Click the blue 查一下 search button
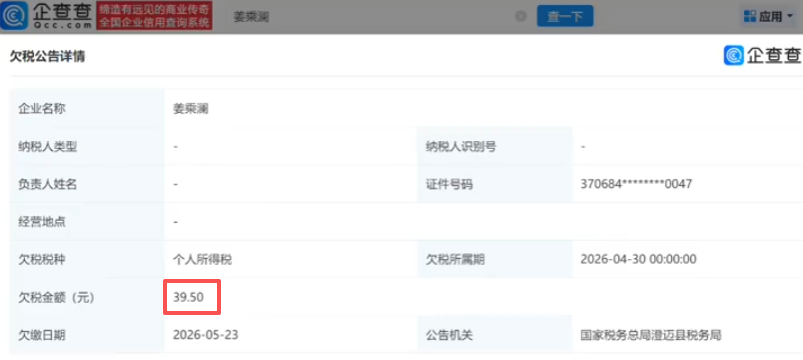The image size is (803, 360). coord(565,16)
